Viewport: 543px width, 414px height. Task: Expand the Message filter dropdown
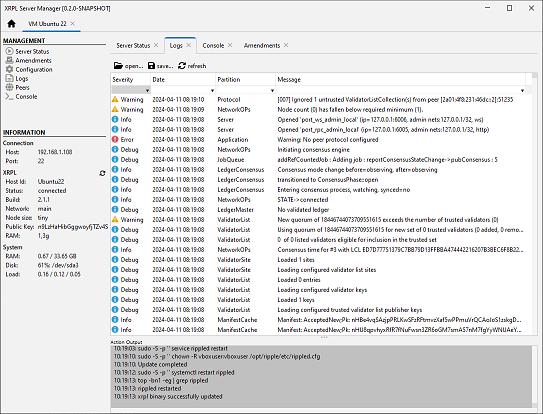[x=401, y=90]
